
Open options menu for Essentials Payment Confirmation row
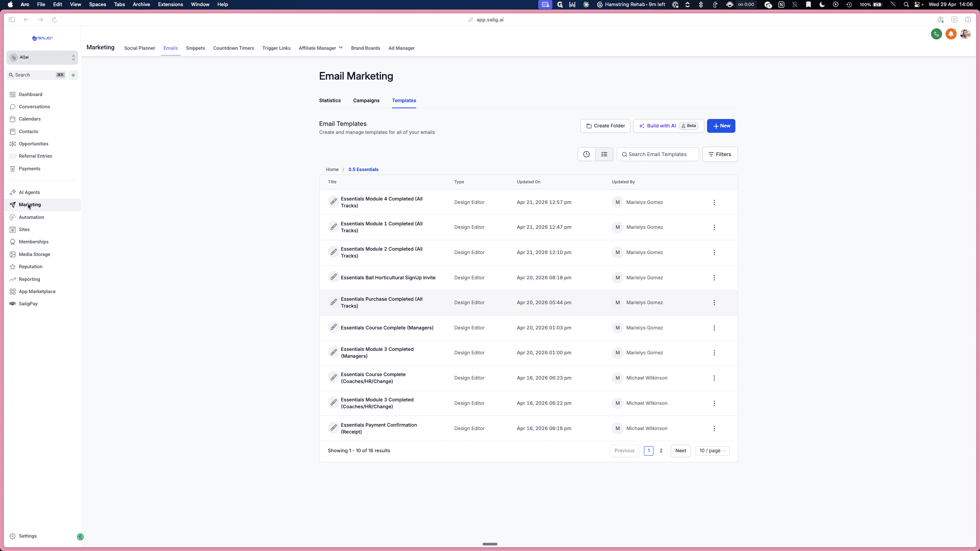point(714,428)
